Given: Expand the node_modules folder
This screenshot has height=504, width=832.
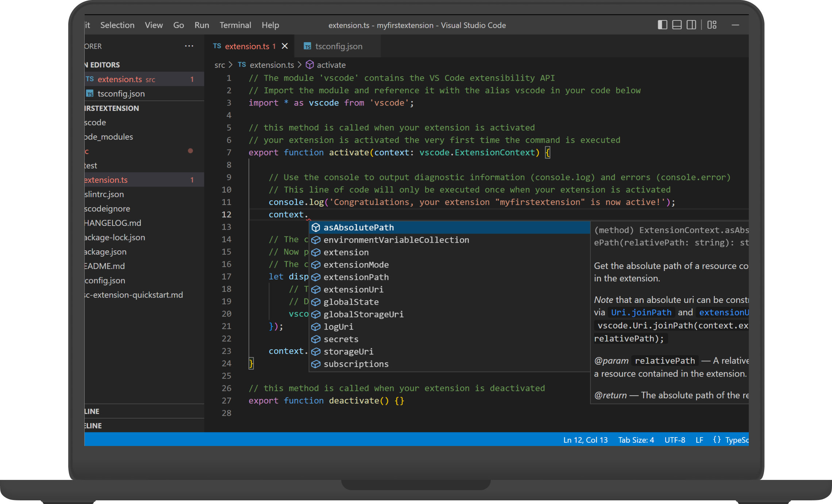Looking at the screenshot, I should tap(144, 137).
